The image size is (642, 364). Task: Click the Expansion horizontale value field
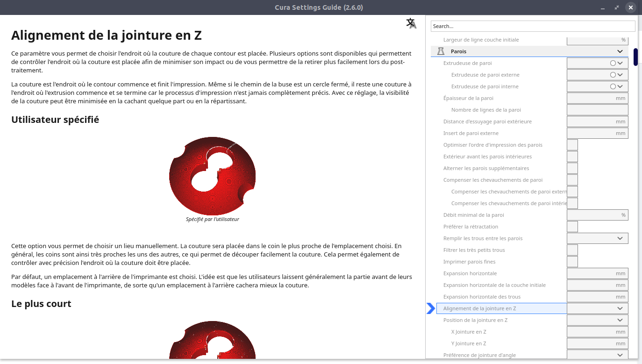pos(598,273)
